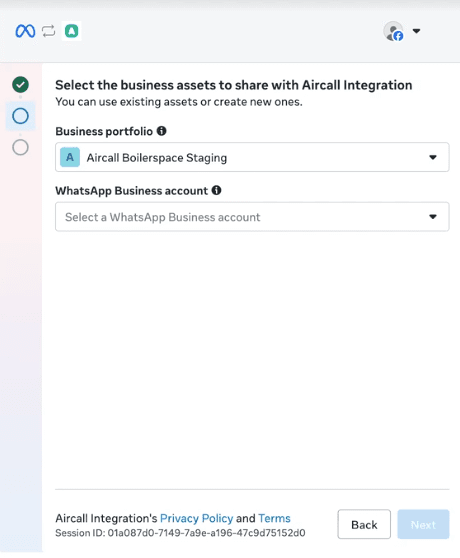Select the final gray step circle
Image resolution: width=460 pixels, height=558 pixels.
pyautogui.click(x=20, y=147)
